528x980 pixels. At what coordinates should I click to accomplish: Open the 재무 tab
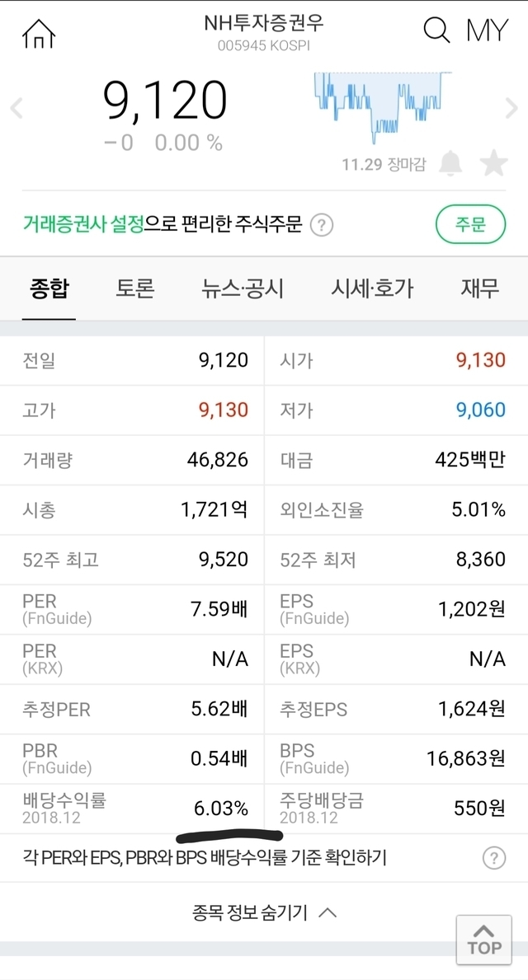pyautogui.click(x=479, y=288)
